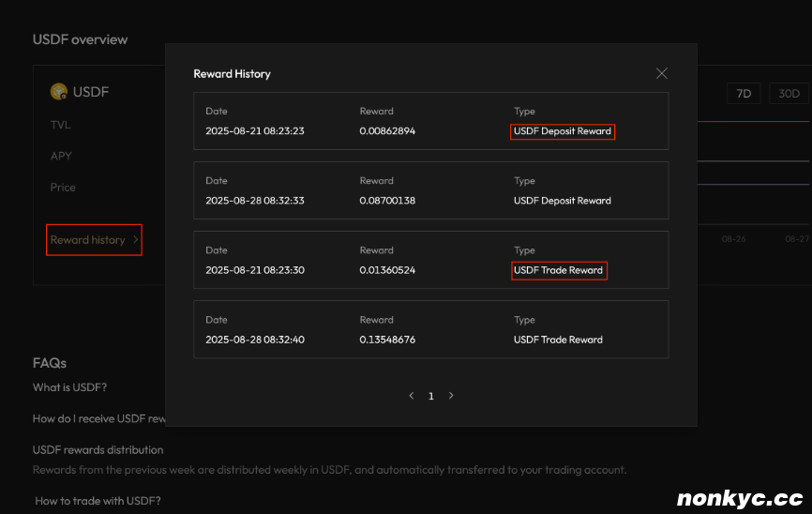812x514 pixels.
Task: Click the 'USDF overview' heading
Action: (81, 39)
